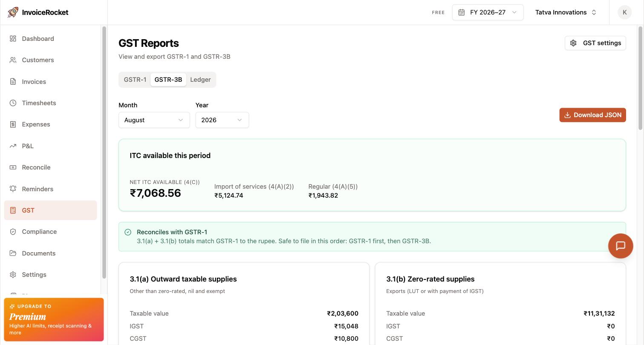The height and width of the screenshot is (345, 644).
Task: Click the green check icon beside Reconciles with GSTR-1
Action: pyautogui.click(x=128, y=232)
